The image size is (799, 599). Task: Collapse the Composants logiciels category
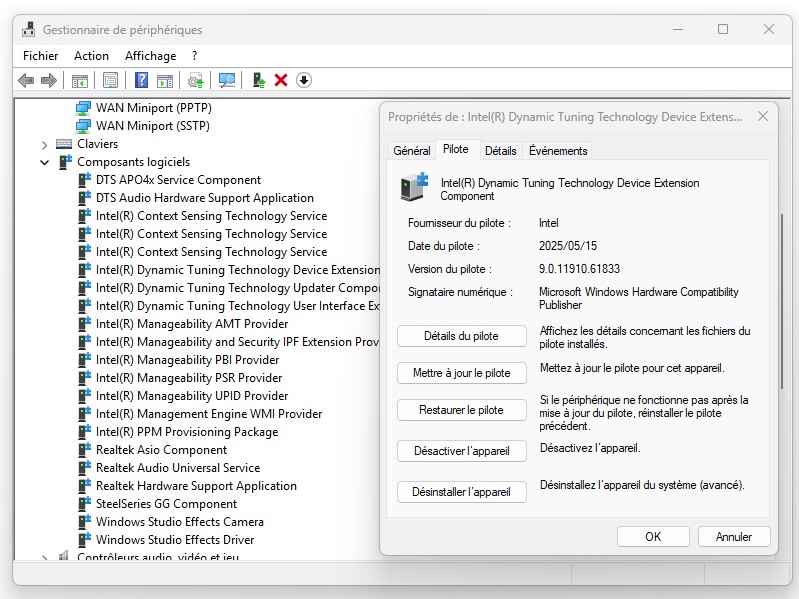click(44, 162)
